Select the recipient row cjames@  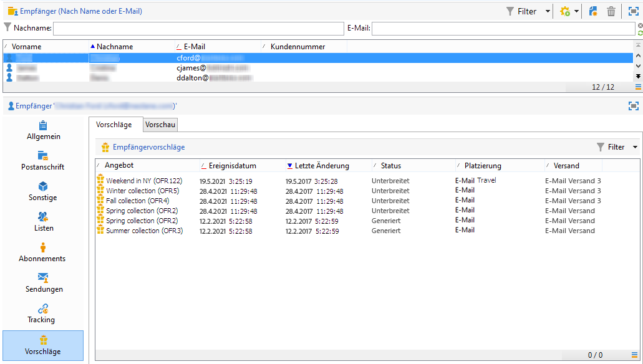[318, 68]
